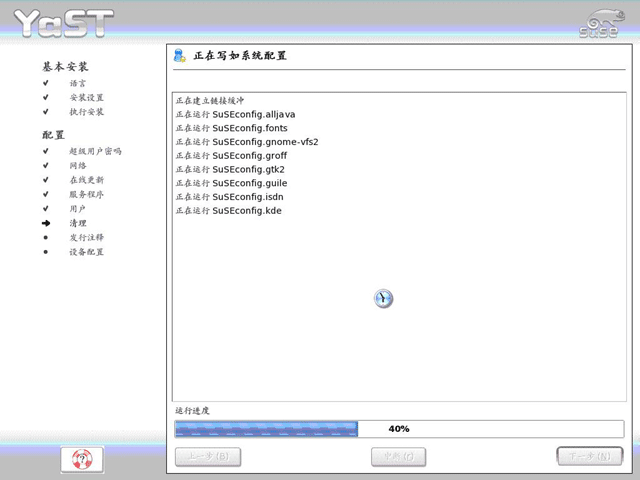The image size is (640, 480).
Task: Click the YaST logo in the header
Action: [63, 23]
